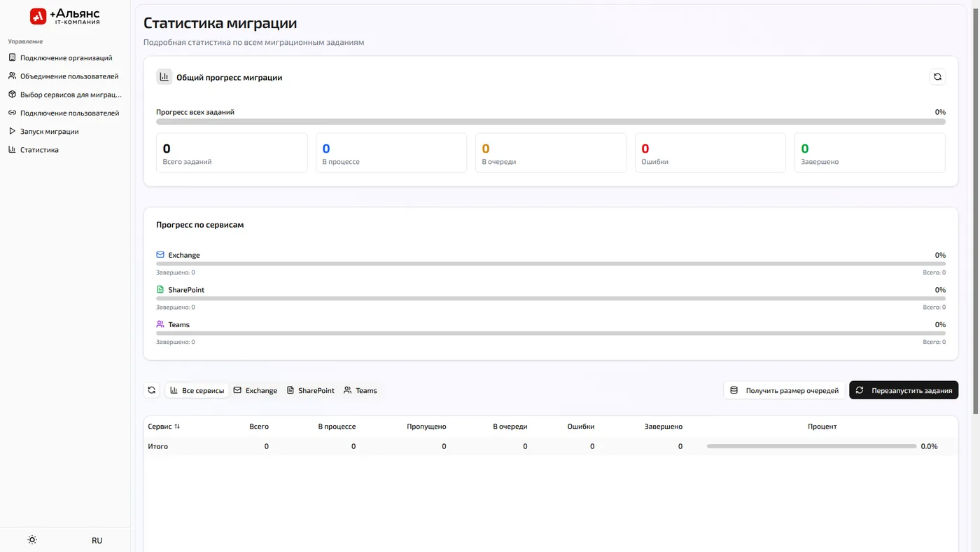Open the RU language selector
Screen dimensions: 980x552
[x=97, y=540]
